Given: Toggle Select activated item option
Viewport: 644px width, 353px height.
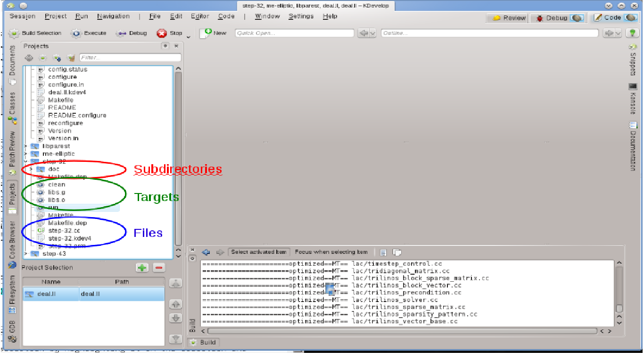Looking at the screenshot, I should [259, 252].
